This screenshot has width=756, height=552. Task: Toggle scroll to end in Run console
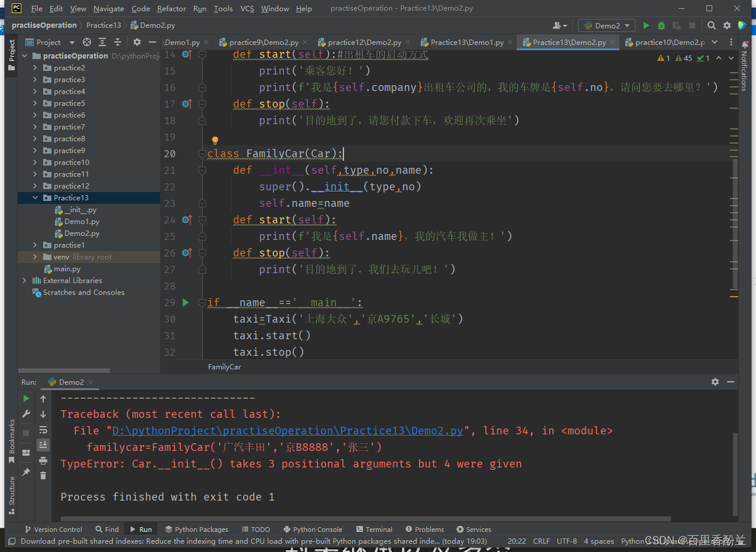43,445
